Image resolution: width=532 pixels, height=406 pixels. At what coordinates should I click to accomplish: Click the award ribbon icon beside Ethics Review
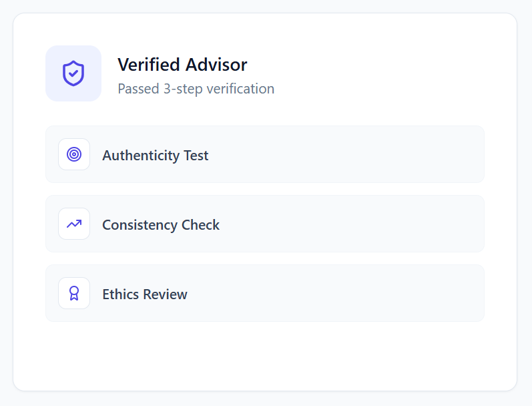click(74, 293)
